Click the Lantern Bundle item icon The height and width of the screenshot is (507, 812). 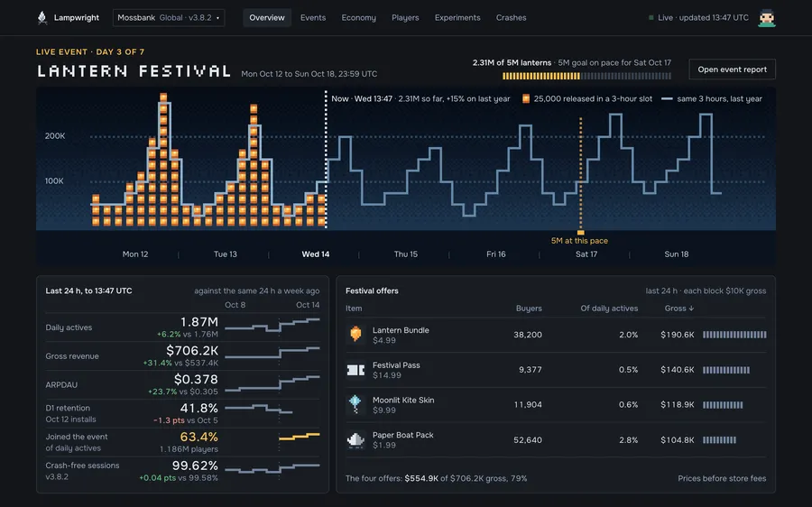click(x=355, y=335)
